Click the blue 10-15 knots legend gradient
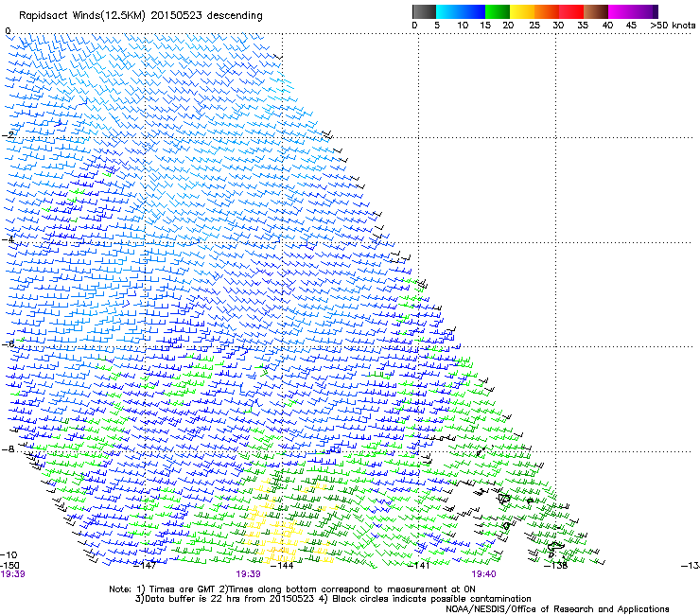This screenshot has height=615, width=700. point(473,11)
